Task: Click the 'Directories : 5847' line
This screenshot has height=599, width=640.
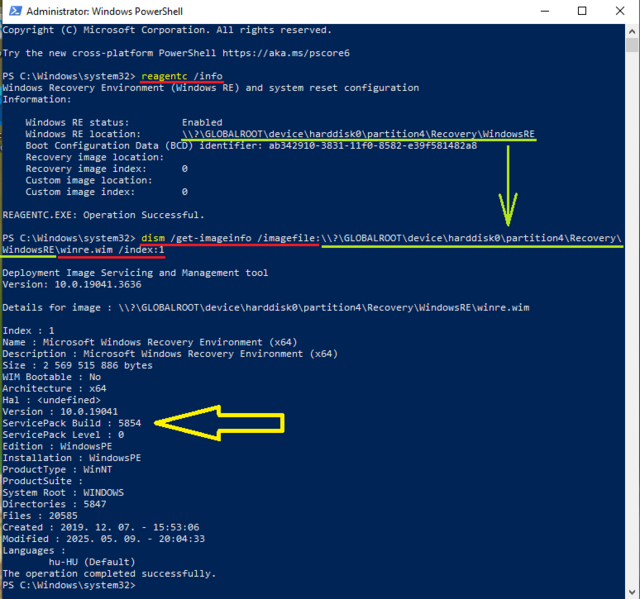Action: [54, 504]
